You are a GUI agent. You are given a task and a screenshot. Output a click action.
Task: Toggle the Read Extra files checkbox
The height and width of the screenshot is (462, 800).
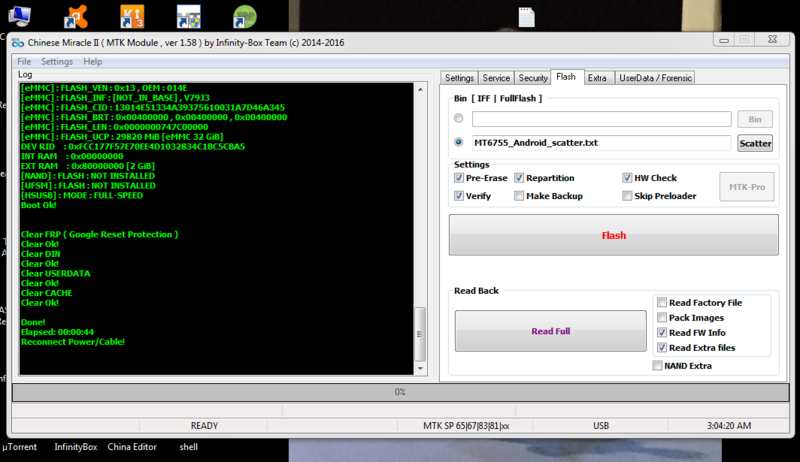click(x=662, y=348)
